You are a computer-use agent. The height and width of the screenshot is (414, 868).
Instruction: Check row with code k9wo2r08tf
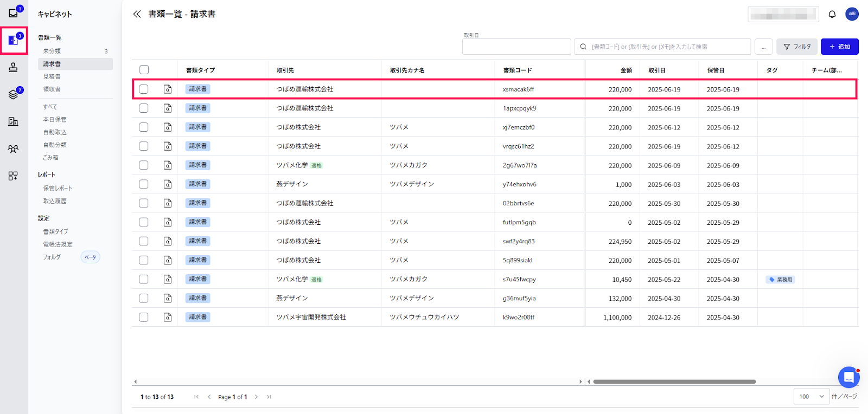coord(144,317)
